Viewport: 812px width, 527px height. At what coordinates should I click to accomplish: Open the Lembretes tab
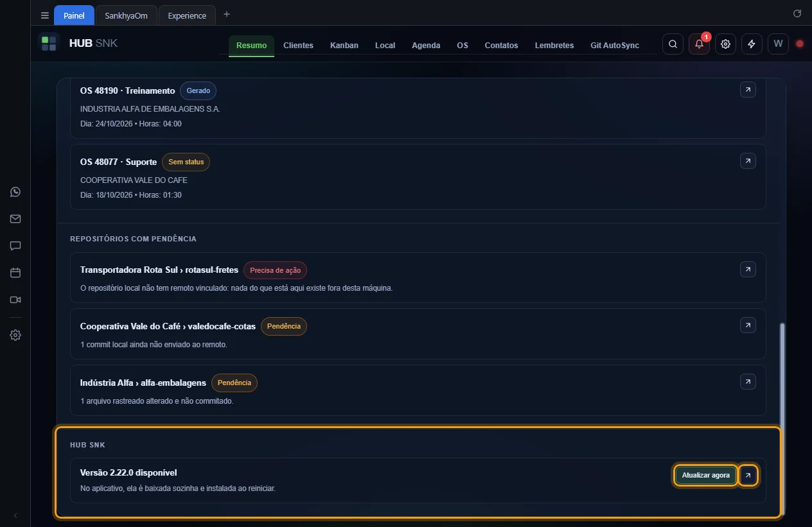coord(554,46)
